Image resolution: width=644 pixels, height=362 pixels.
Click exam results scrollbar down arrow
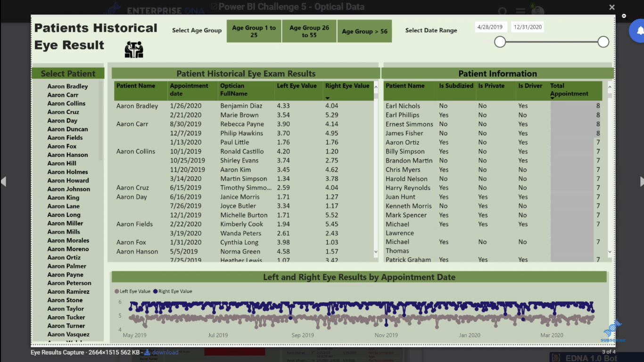[x=376, y=252]
